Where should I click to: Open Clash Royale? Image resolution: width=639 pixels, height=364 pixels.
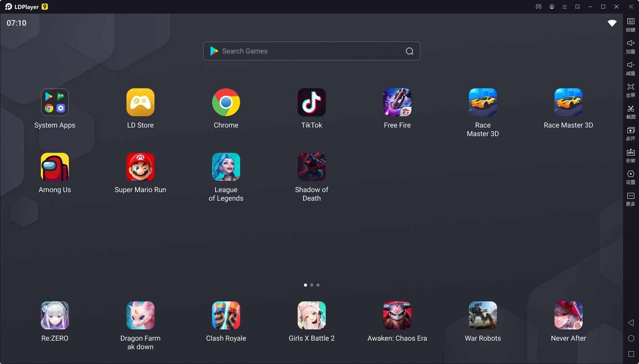pyautogui.click(x=226, y=315)
